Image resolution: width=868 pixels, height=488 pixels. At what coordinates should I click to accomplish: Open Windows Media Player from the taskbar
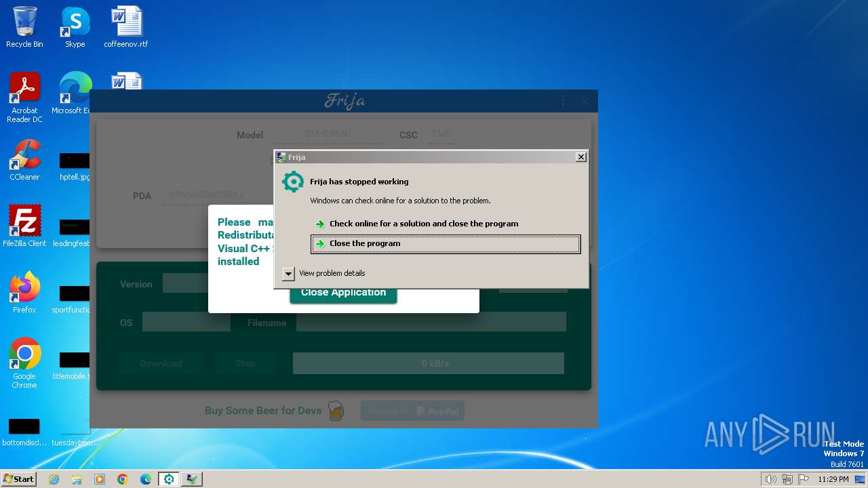pos(100,479)
